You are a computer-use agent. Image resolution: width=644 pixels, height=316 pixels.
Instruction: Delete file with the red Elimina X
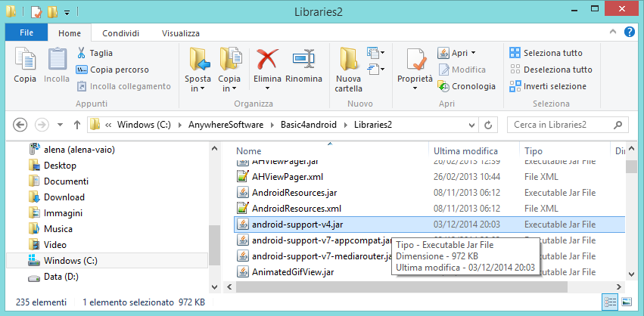267,60
